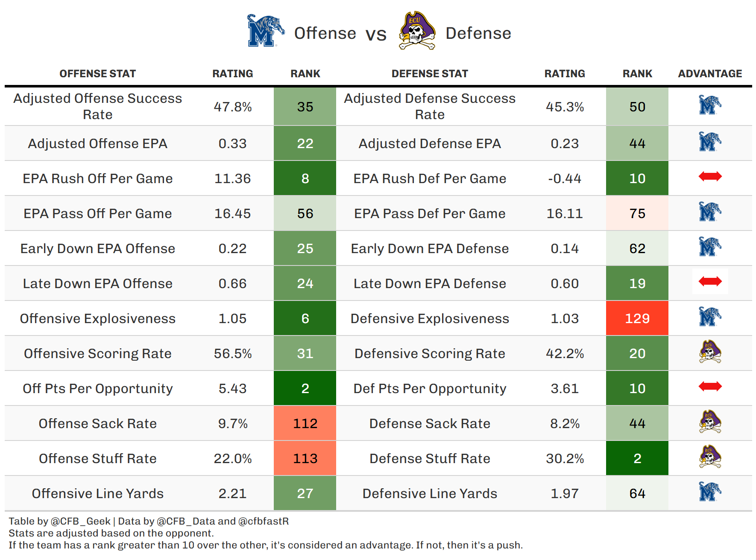This screenshot has width=756, height=560.
Task: Click the ECU advantage logo in the Scoring Rate row
Action: [710, 352]
